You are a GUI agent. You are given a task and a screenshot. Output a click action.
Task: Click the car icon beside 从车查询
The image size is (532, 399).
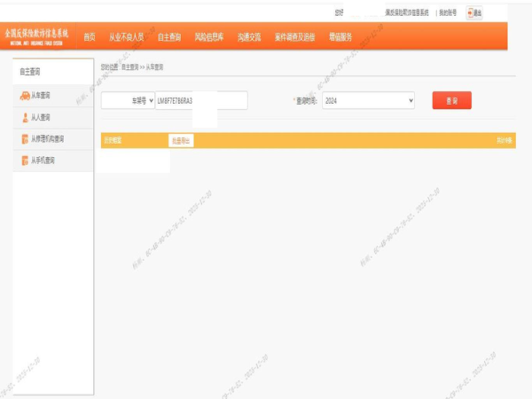[x=23, y=96]
